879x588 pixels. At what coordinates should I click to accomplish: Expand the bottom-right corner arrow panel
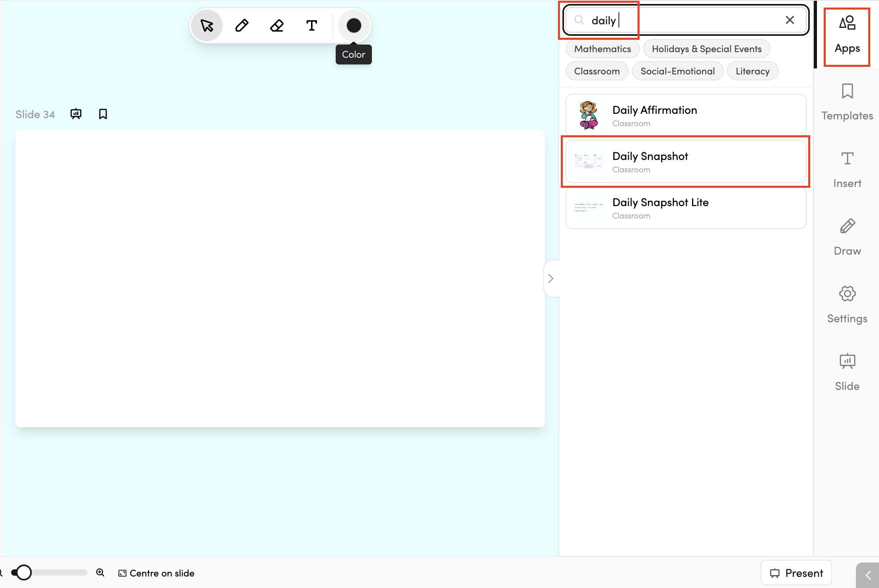click(868, 575)
